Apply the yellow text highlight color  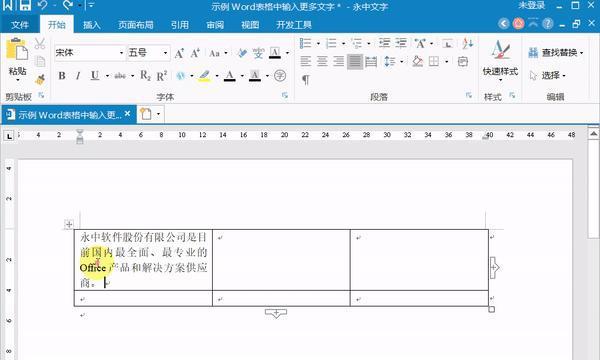pyautogui.click(x=204, y=76)
